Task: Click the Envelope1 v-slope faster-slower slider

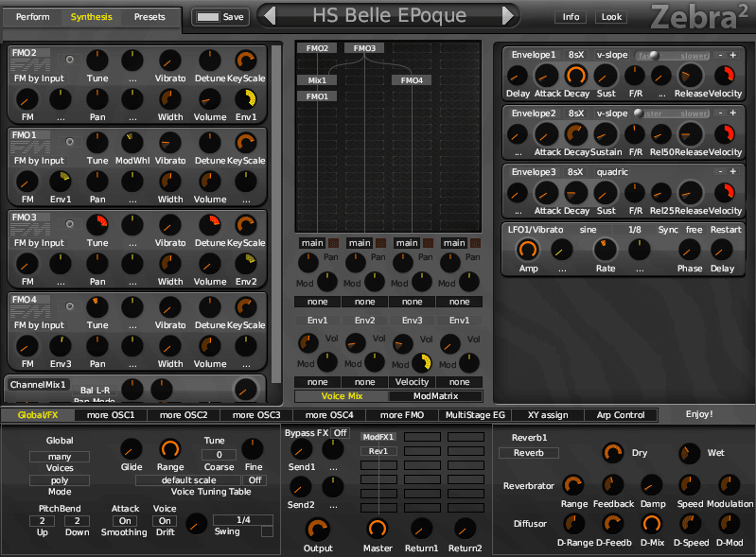Action: click(x=674, y=56)
